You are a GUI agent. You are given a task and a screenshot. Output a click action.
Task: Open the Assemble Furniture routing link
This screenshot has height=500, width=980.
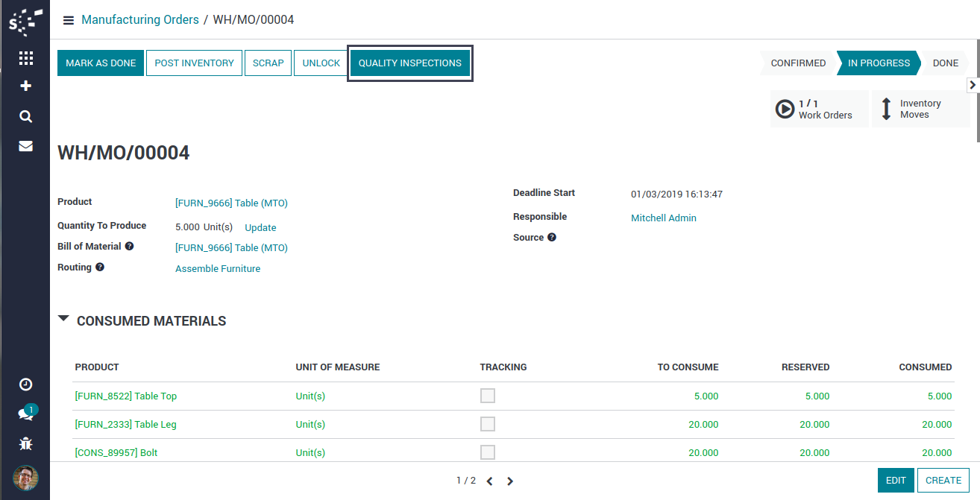click(x=218, y=269)
